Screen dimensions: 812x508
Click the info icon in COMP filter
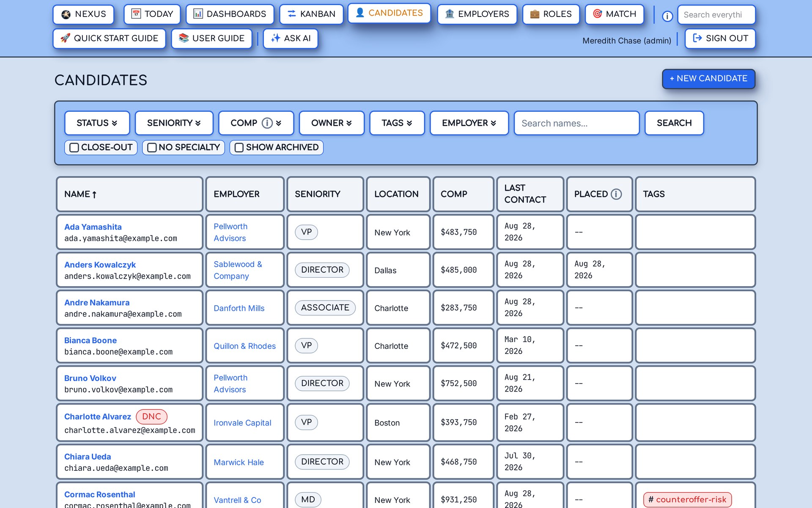[x=267, y=123]
